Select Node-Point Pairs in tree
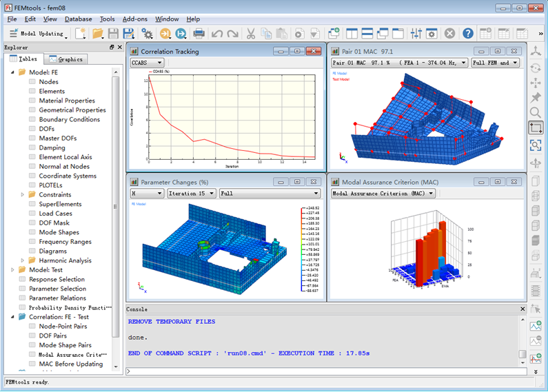 [x=63, y=327]
